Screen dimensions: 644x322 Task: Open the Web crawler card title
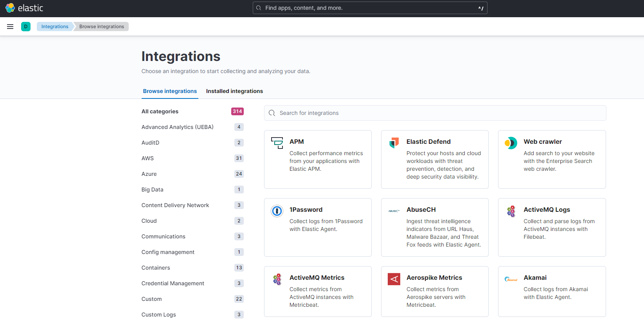tap(543, 141)
